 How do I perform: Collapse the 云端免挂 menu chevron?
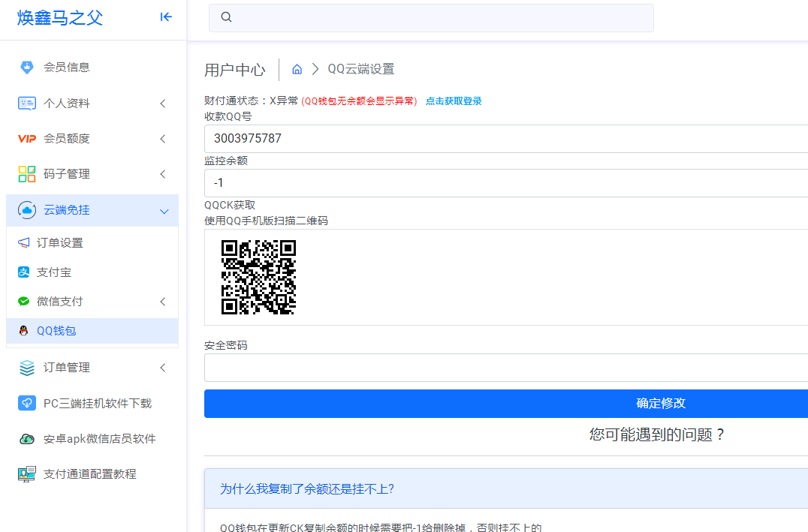tap(164, 211)
